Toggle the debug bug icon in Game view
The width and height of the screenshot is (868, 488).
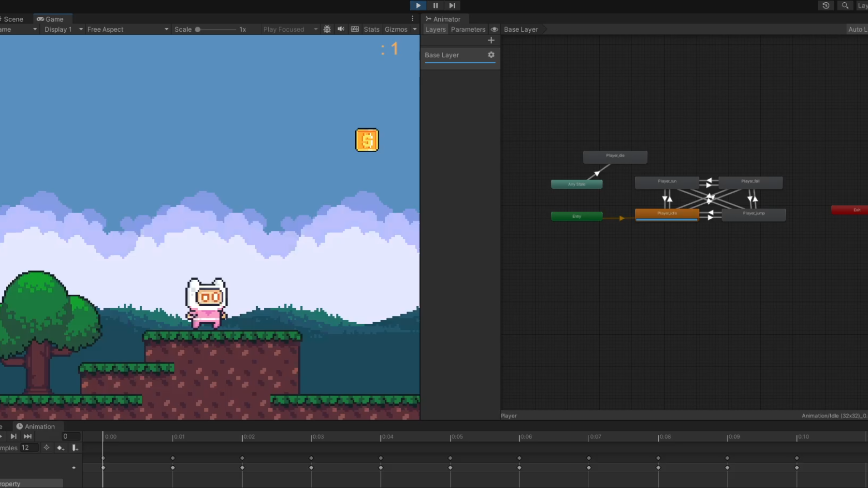click(x=327, y=29)
